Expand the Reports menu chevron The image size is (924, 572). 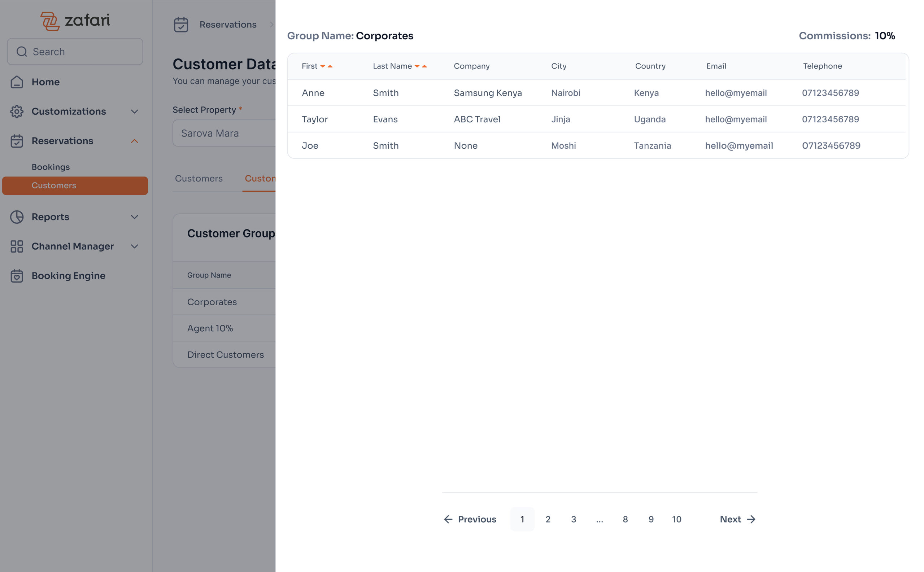[x=134, y=217]
